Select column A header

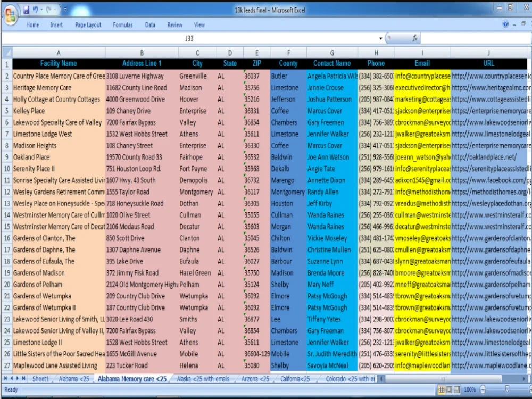[59, 53]
